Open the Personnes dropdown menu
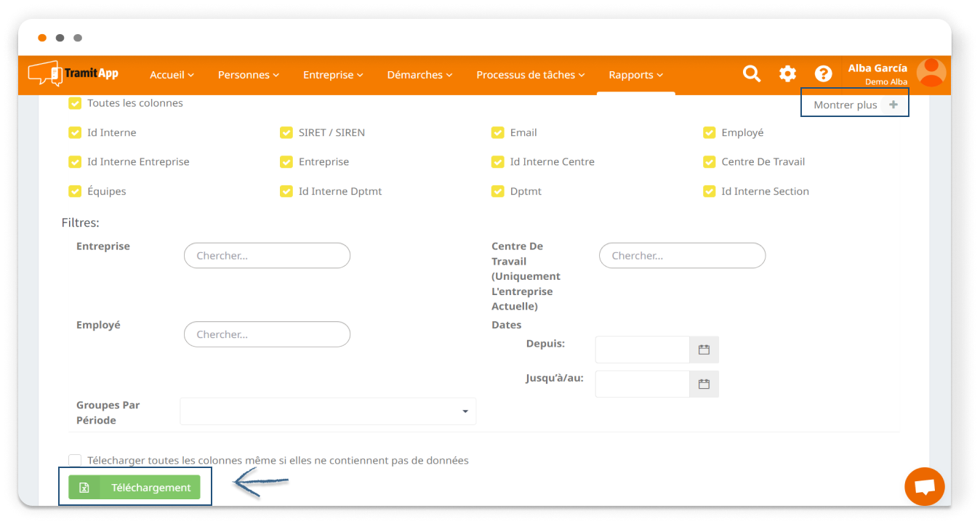The image size is (980, 524). pyautogui.click(x=249, y=75)
